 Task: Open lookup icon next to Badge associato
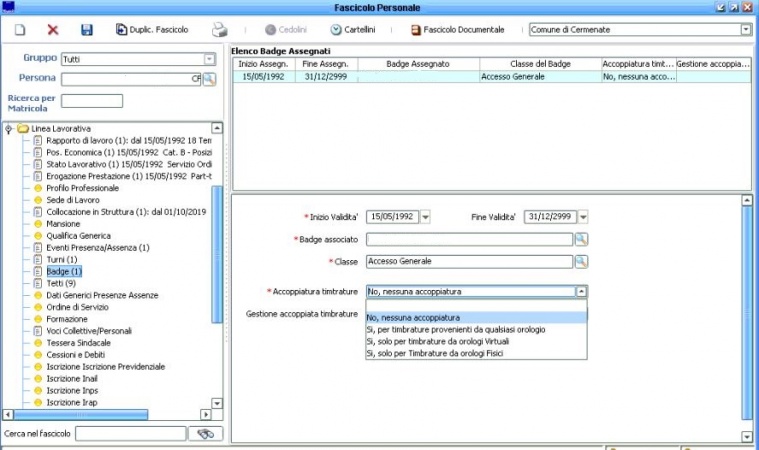pyautogui.click(x=581, y=239)
